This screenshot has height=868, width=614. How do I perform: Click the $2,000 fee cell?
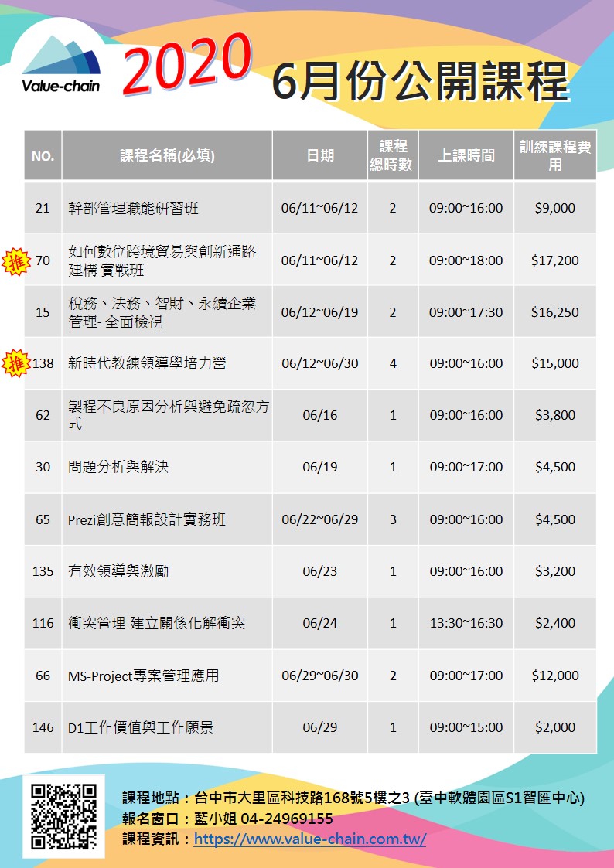554,727
